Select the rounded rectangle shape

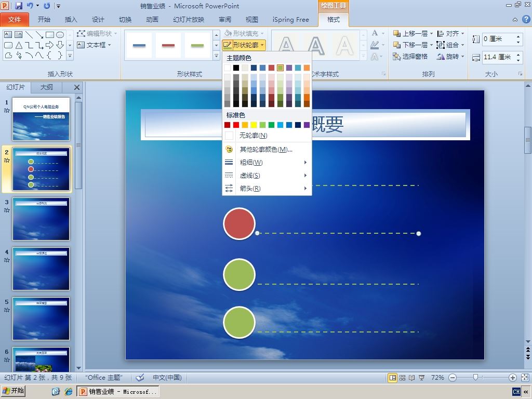point(8,45)
